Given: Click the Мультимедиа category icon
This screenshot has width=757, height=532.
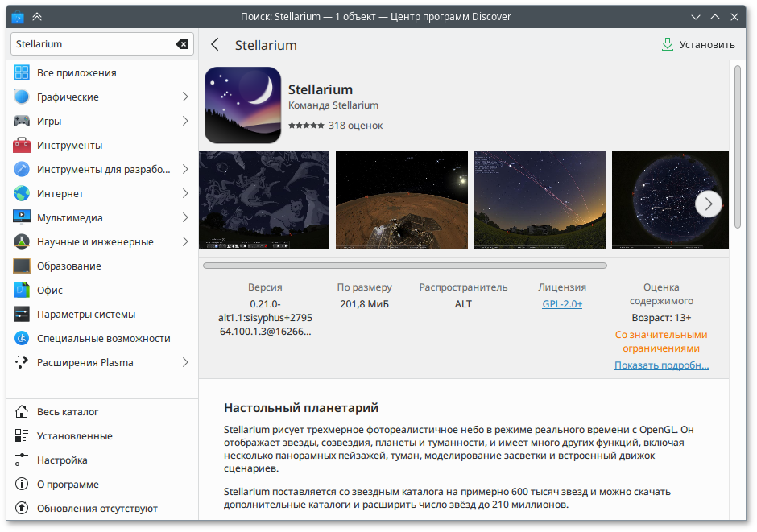Looking at the screenshot, I should click(22, 217).
